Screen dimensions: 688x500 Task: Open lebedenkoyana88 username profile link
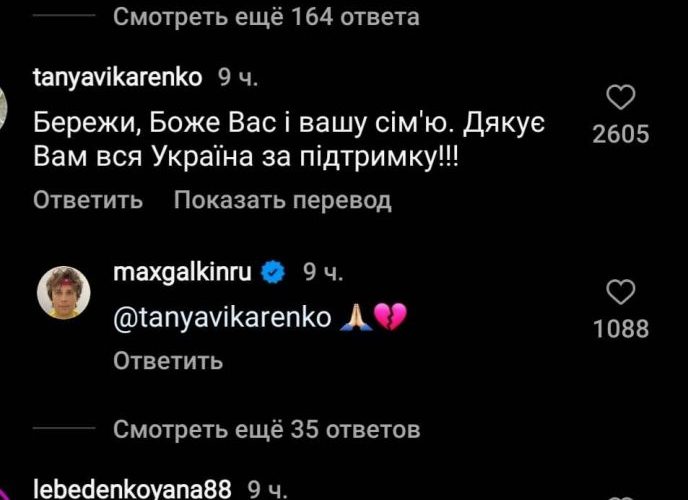coord(132,489)
